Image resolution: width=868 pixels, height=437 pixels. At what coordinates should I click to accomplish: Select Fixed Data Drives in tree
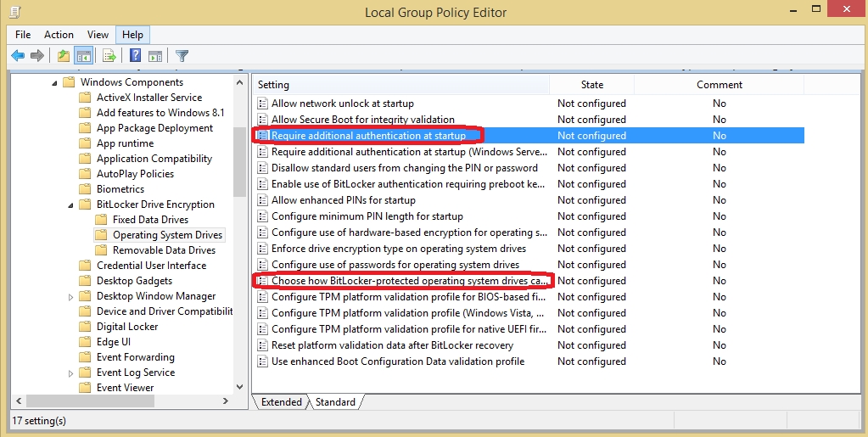pyautogui.click(x=150, y=220)
